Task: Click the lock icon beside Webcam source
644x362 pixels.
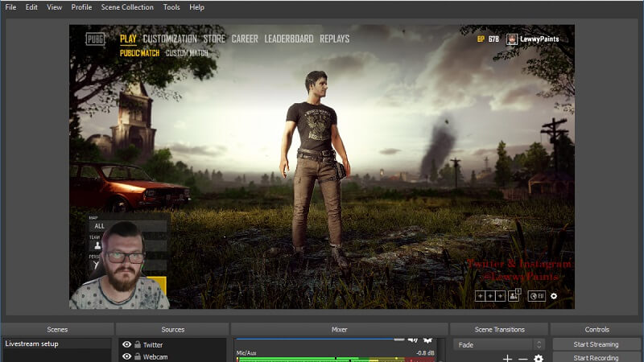Action: coord(138,356)
